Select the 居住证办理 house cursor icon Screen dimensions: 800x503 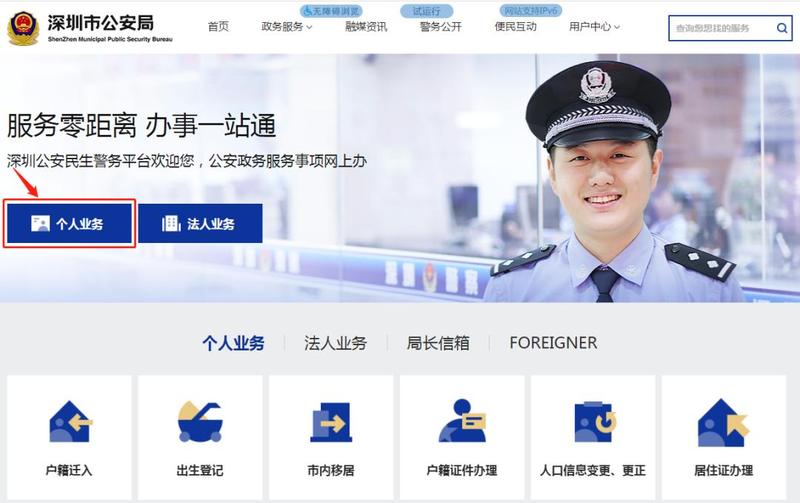[723, 422]
